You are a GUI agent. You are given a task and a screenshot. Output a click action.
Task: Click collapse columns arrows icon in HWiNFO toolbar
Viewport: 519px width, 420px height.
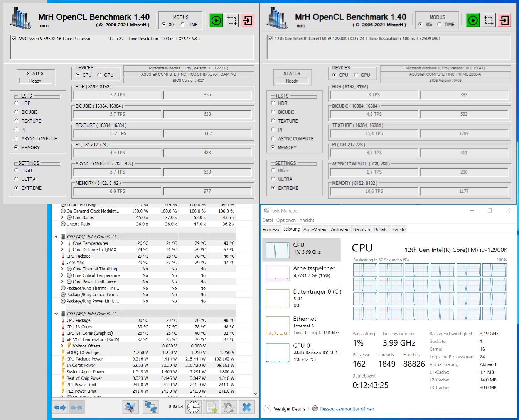(76, 407)
